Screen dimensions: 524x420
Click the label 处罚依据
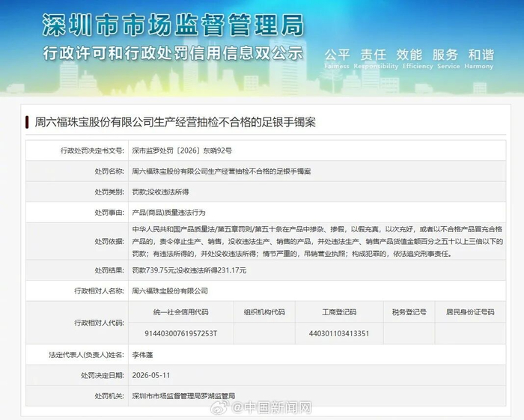click(x=109, y=241)
